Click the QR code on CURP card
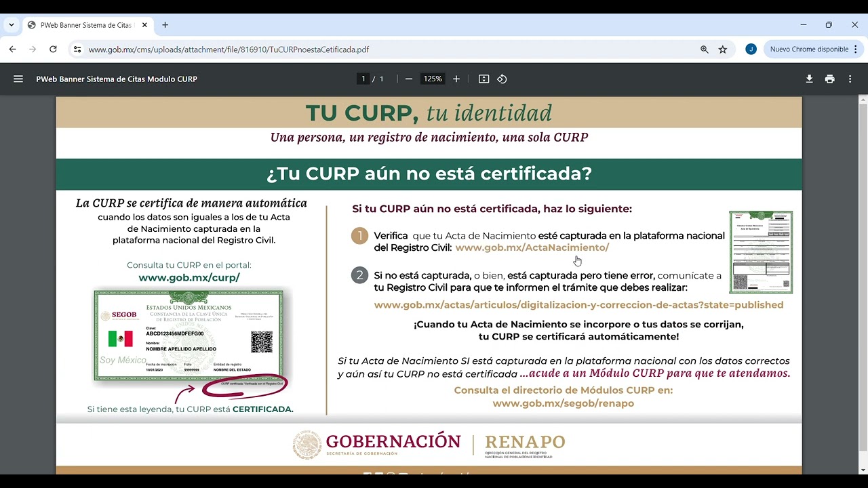Image resolution: width=868 pixels, height=488 pixels. click(262, 342)
